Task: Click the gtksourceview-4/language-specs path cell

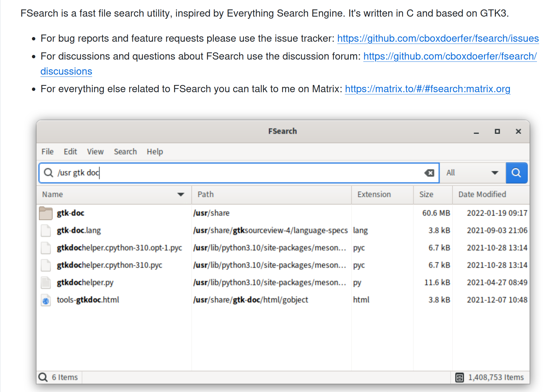Action: point(271,230)
